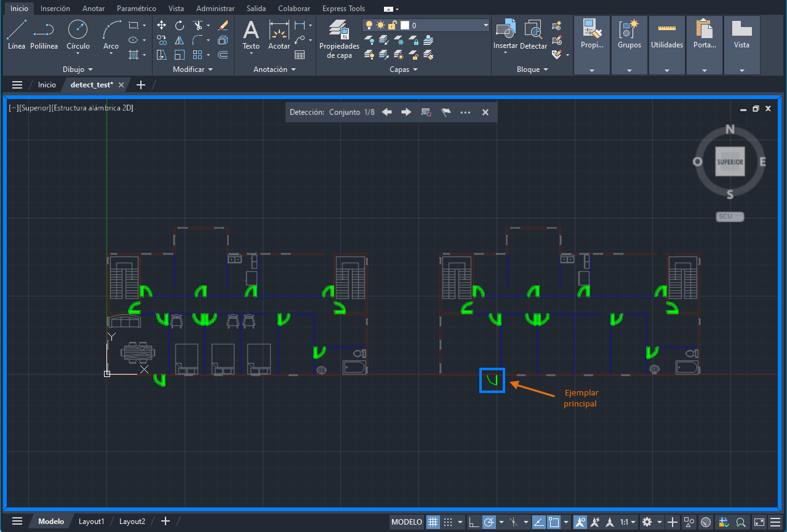The height and width of the screenshot is (532, 787).
Task: Open the Inicio file tab
Action: [47, 85]
